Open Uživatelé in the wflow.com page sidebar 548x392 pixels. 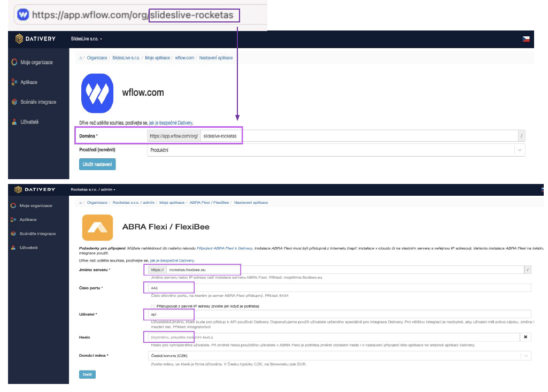point(25,122)
